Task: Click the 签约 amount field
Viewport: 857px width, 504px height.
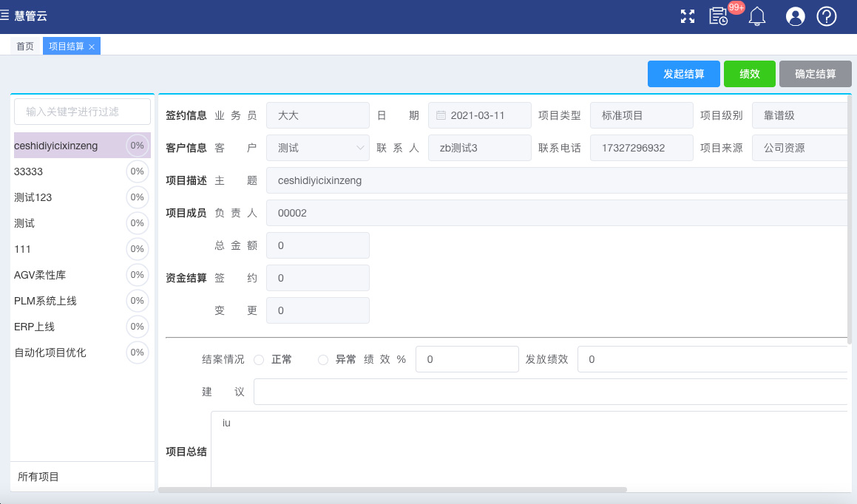Action: tap(317, 278)
